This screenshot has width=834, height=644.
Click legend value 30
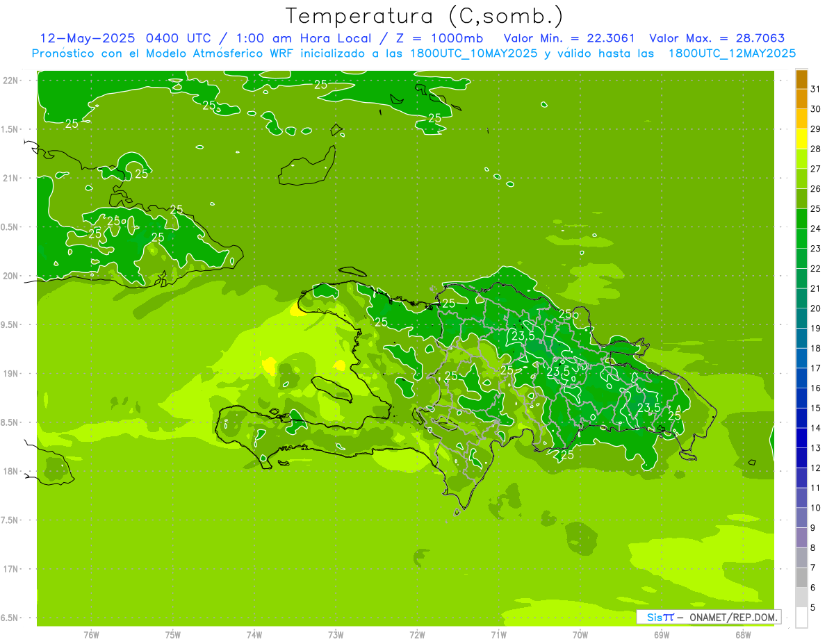click(816, 109)
